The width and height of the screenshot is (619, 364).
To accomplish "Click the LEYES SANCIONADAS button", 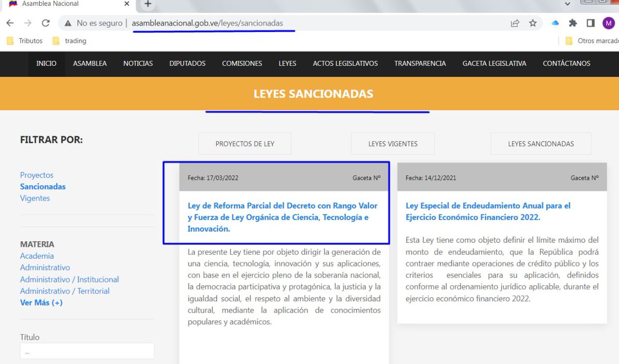I will (x=541, y=144).
